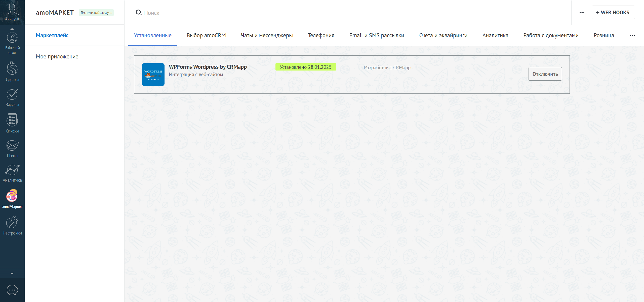Image resolution: width=644 pixels, height=302 pixels.
Task: Click into the Поиск search field
Action: pyautogui.click(x=352, y=13)
